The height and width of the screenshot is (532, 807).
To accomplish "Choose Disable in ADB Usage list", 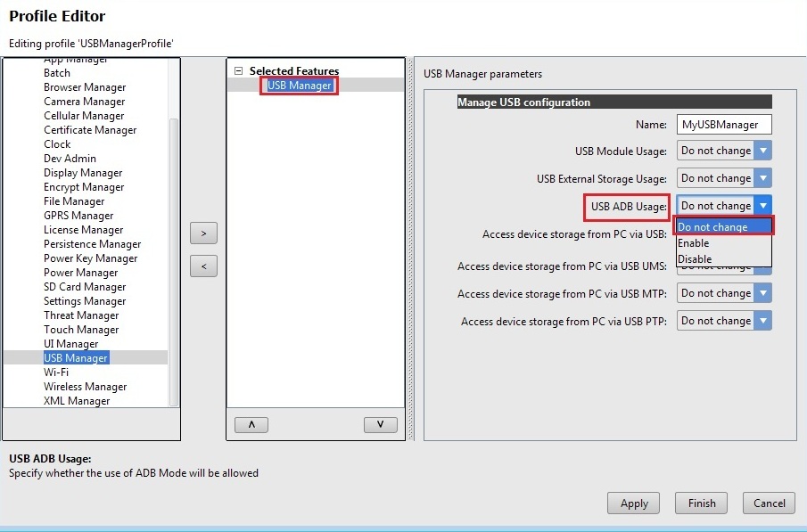I will pyautogui.click(x=695, y=259).
